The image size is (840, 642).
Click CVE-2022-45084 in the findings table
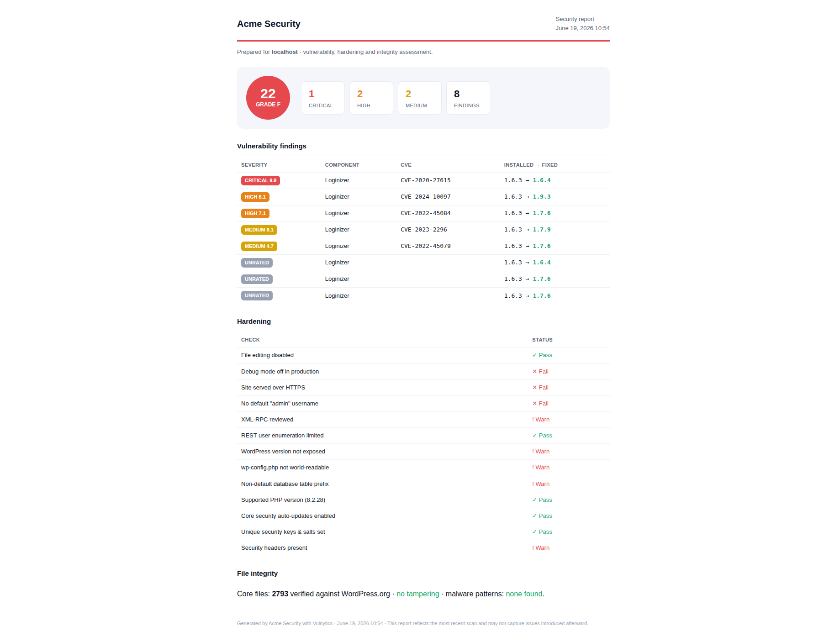426,213
